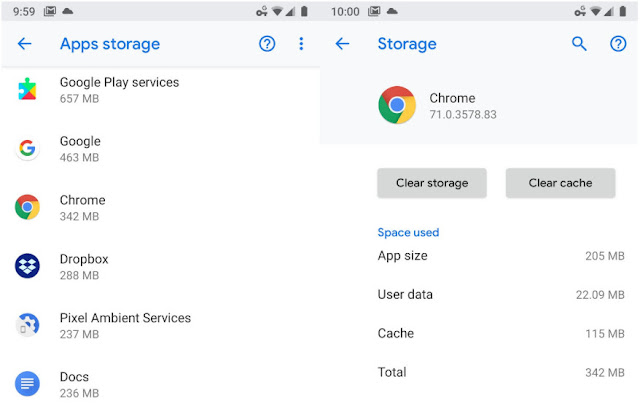Go back from Chrome Storage screen
This screenshot has width=640, height=409.
[342, 44]
